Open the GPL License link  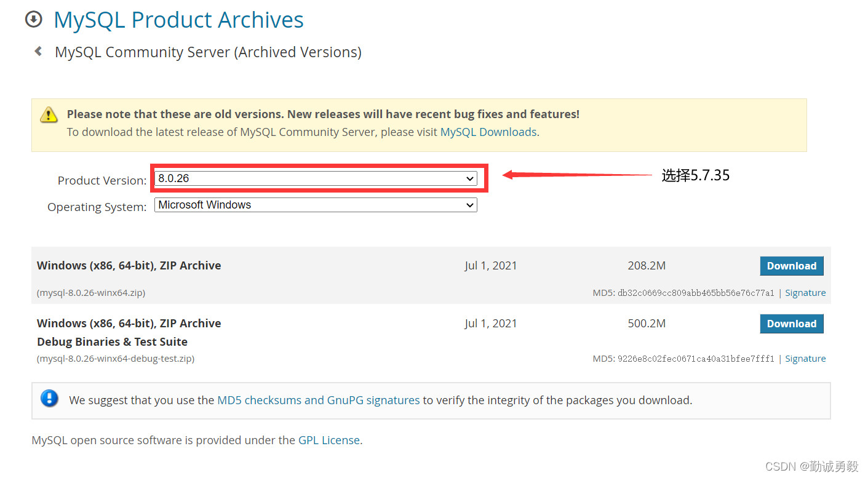[x=329, y=440]
